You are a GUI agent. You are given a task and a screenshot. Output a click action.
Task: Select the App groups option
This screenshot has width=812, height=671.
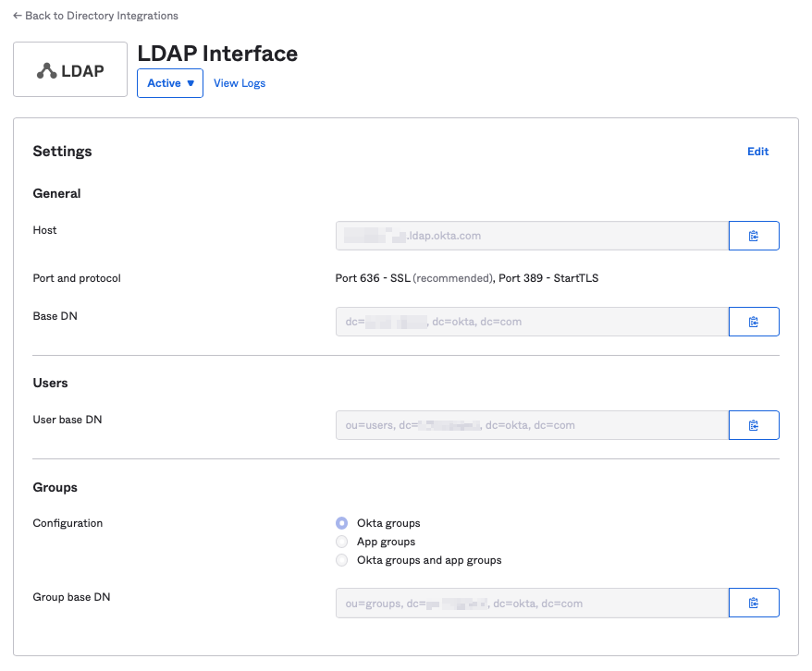(341, 542)
